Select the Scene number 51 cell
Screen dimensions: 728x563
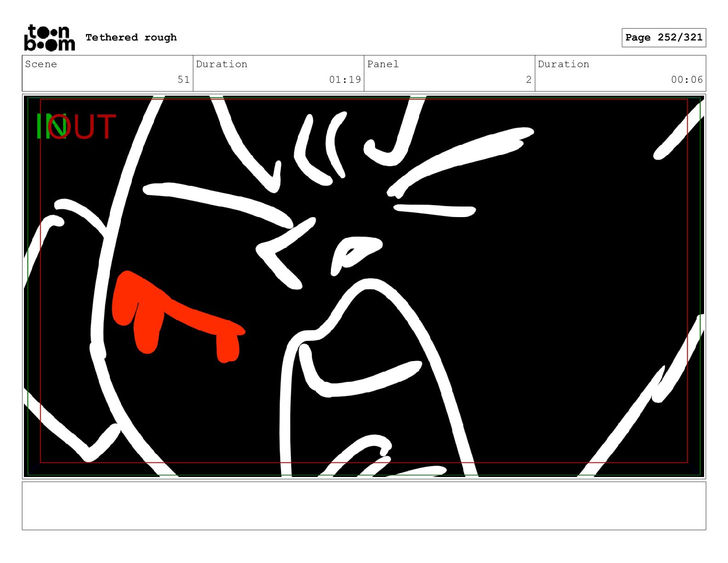pyautogui.click(x=108, y=74)
